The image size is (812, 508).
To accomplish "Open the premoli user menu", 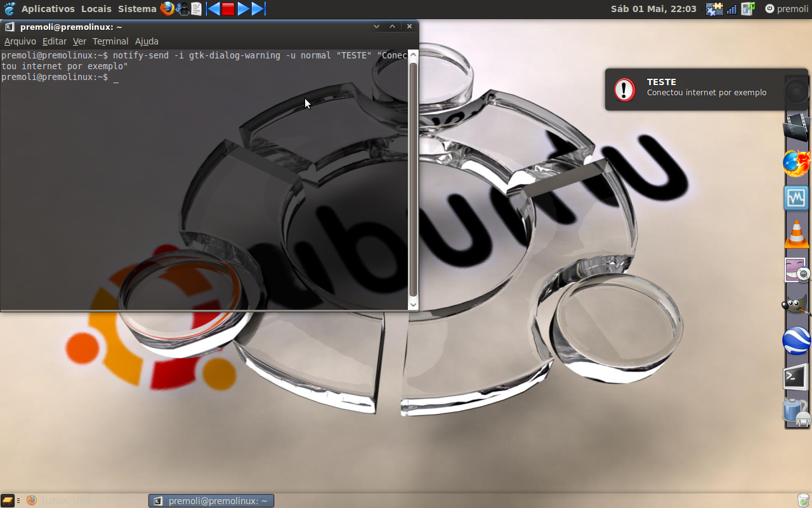I will 792,9.
